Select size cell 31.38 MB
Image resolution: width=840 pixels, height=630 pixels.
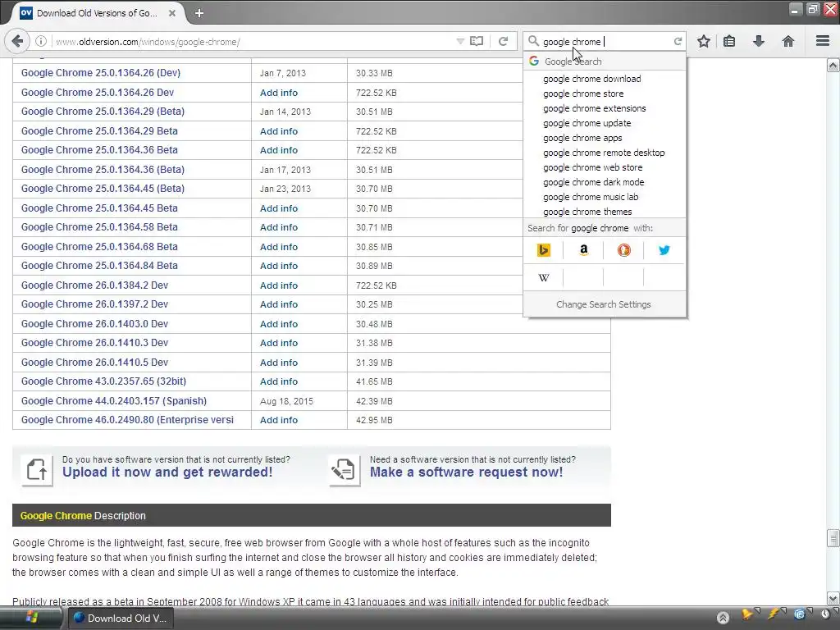[374, 343]
